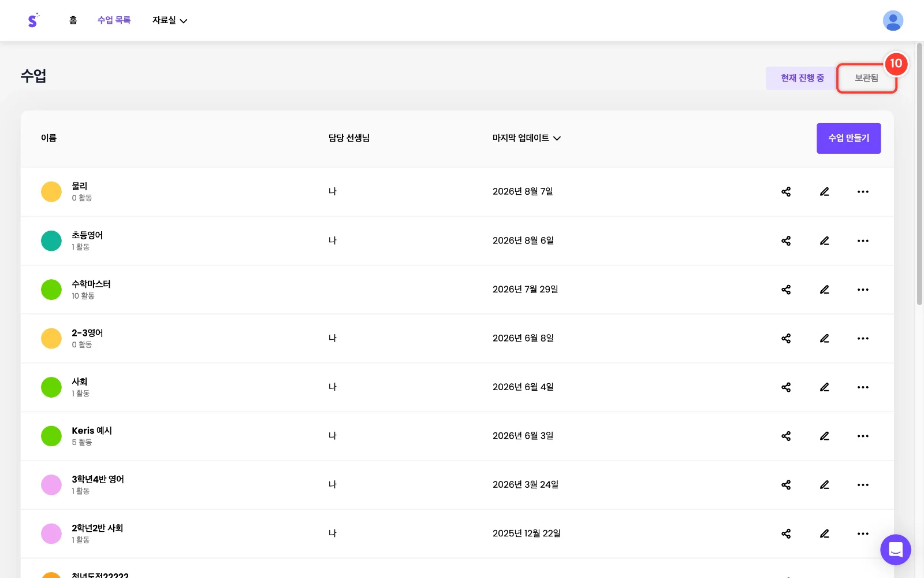Image resolution: width=924 pixels, height=578 pixels.
Task: Edit the 수학마스터 class
Action: pos(825,290)
